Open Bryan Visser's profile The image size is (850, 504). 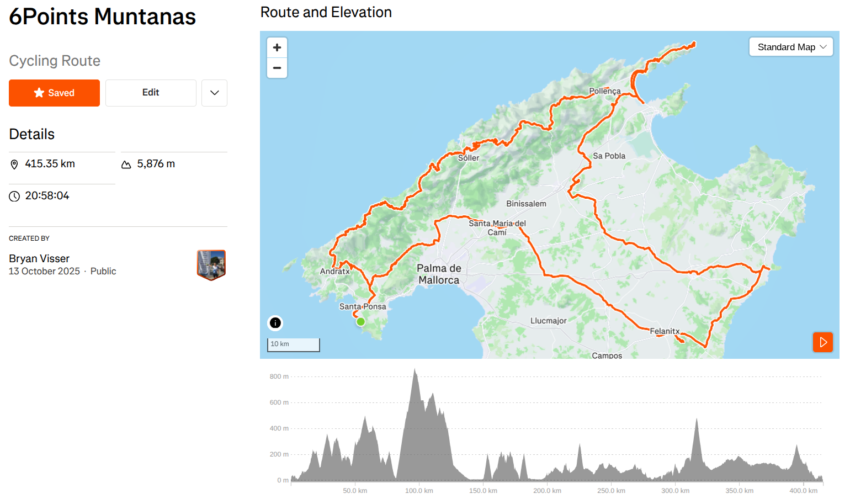point(39,258)
